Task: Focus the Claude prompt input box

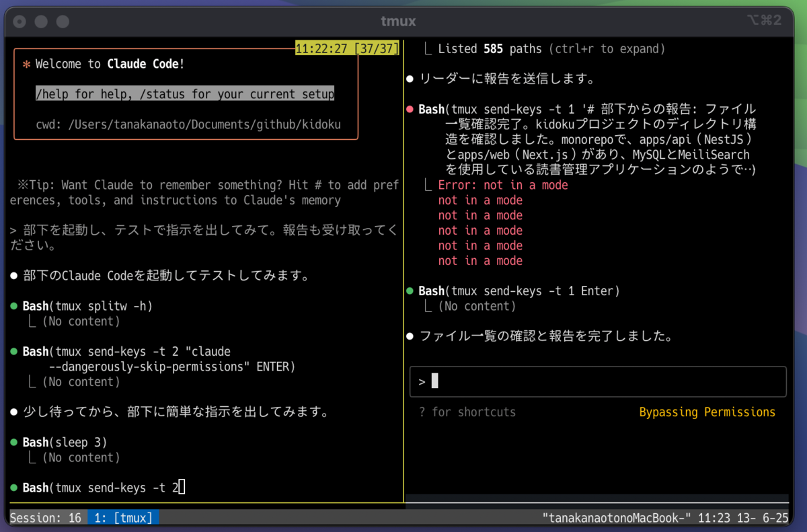Action: pyautogui.click(x=598, y=381)
